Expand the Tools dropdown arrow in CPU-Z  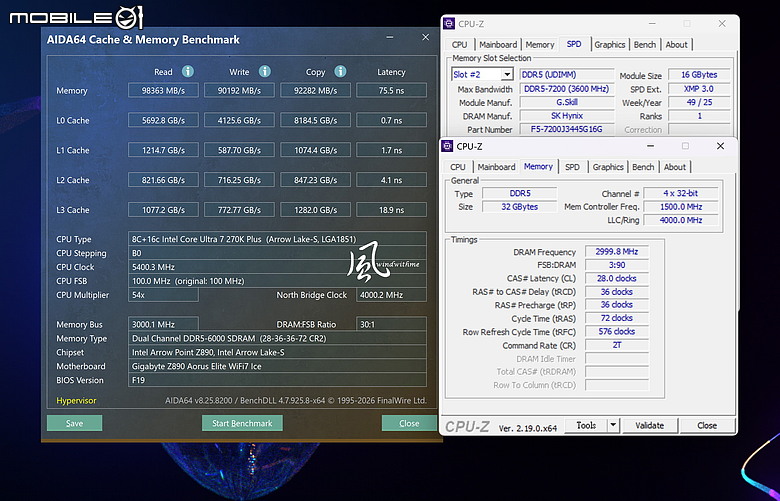pos(613,425)
